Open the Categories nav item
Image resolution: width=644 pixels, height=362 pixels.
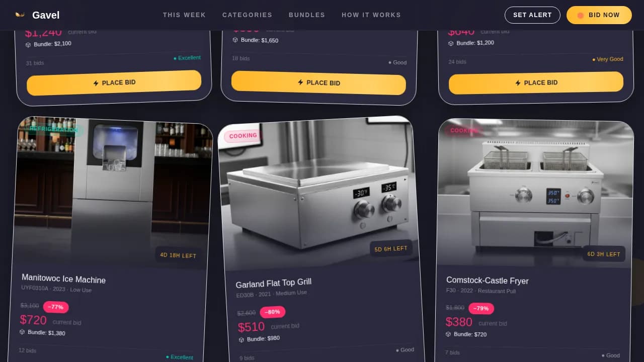(x=247, y=15)
